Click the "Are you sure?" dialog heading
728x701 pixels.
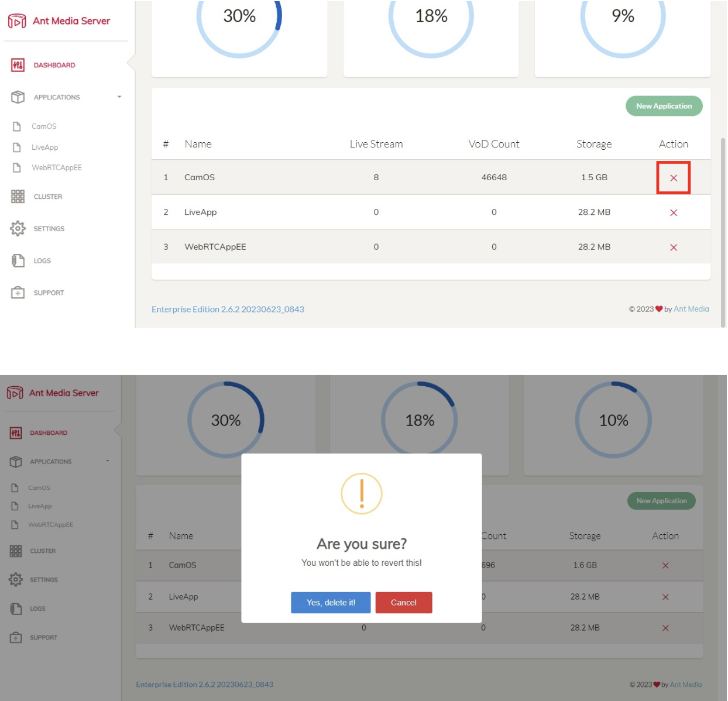point(362,544)
